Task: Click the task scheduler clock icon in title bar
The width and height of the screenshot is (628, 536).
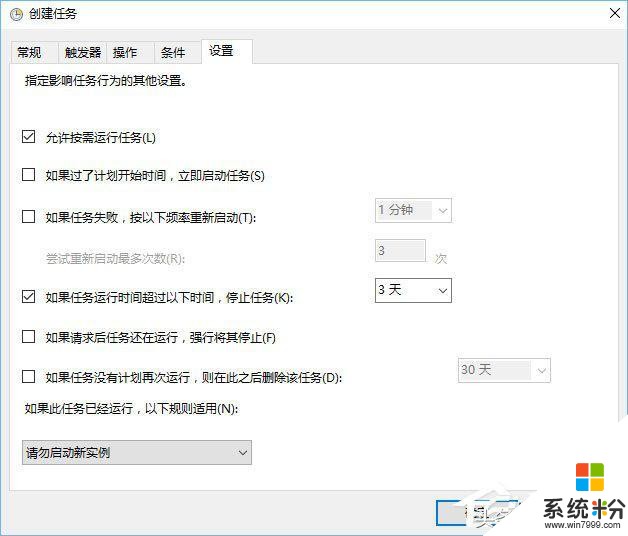Action: (16, 14)
